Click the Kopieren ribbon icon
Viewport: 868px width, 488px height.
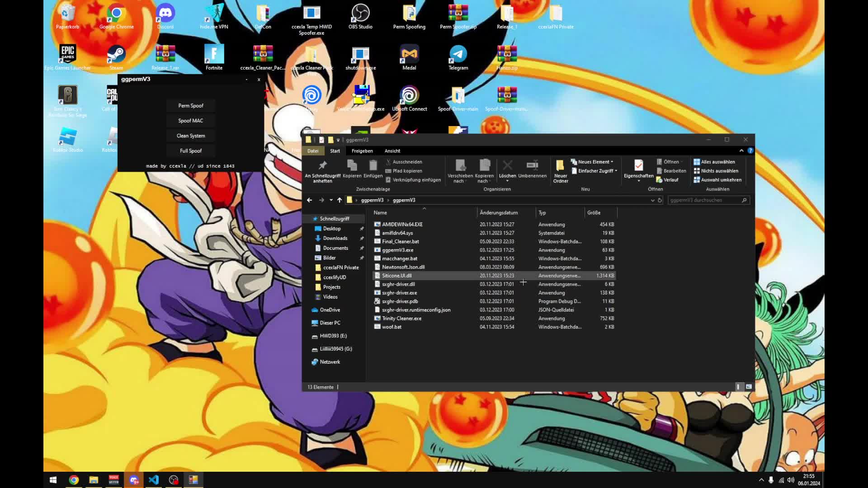click(x=352, y=166)
